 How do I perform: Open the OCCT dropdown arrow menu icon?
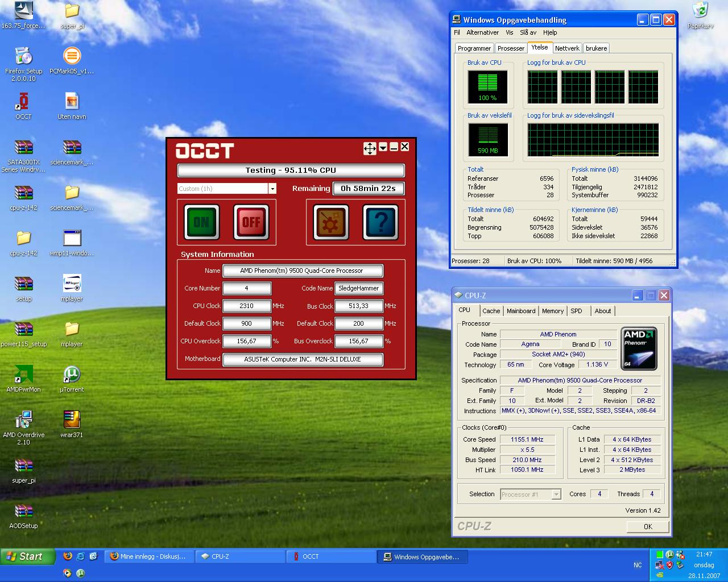tap(383, 147)
